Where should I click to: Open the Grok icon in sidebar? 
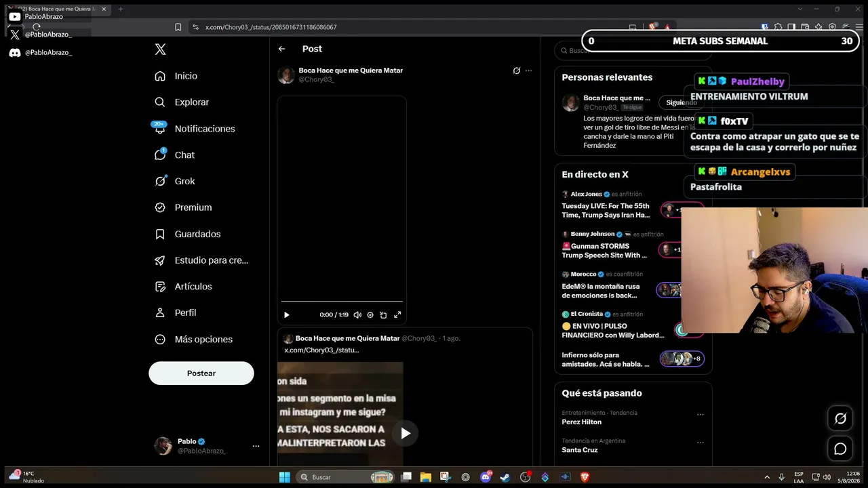(160, 181)
